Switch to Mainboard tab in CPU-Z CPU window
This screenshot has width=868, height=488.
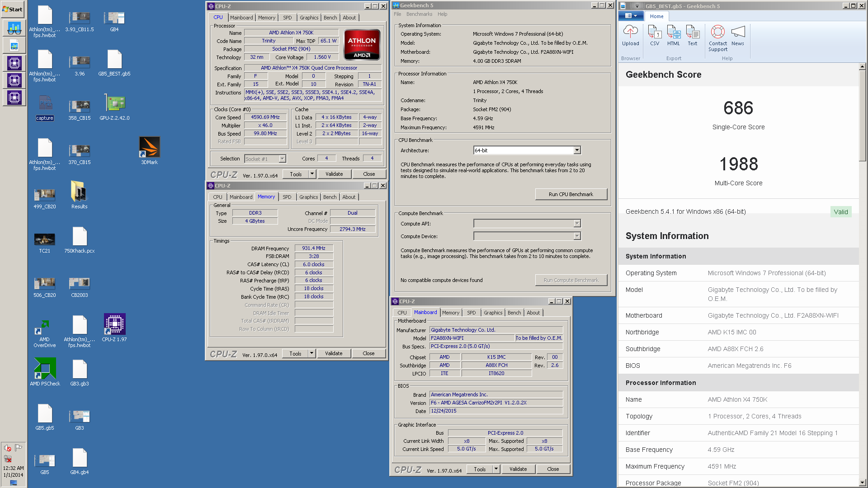(x=241, y=18)
